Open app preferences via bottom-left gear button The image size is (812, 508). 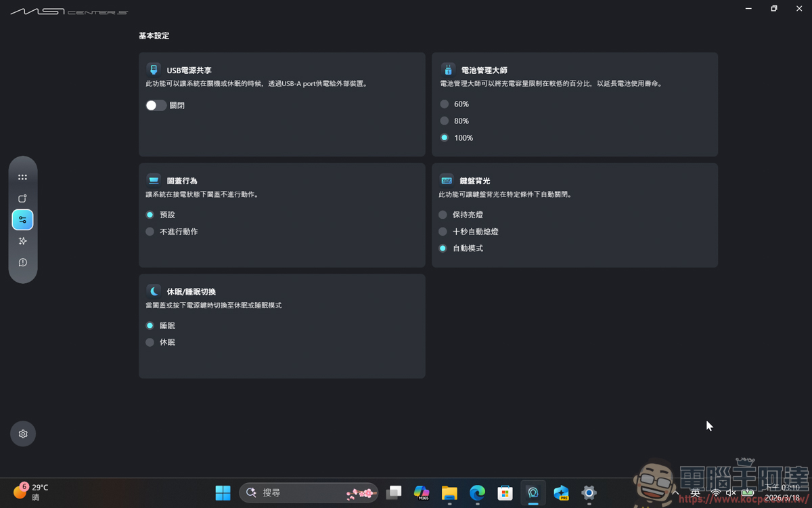(22, 433)
